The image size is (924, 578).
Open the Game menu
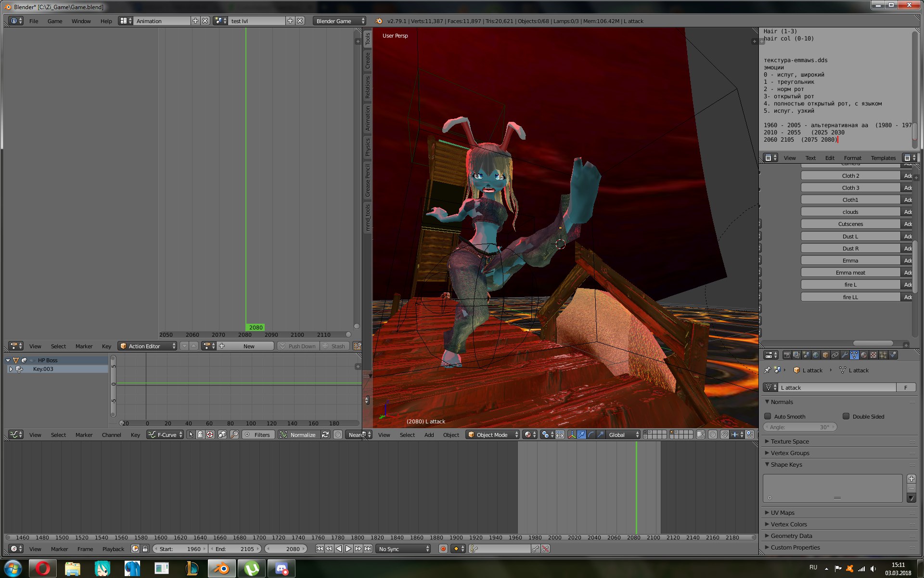point(55,21)
